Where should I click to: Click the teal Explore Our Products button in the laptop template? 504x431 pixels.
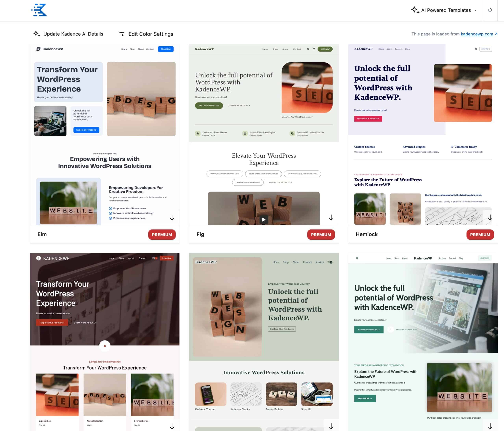point(369,330)
